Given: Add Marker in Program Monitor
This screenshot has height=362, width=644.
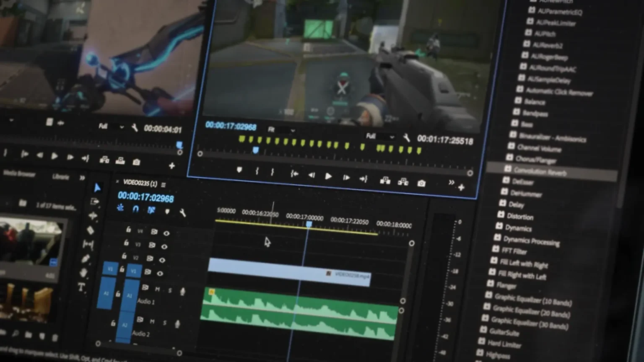Looking at the screenshot, I should point(239,170).
